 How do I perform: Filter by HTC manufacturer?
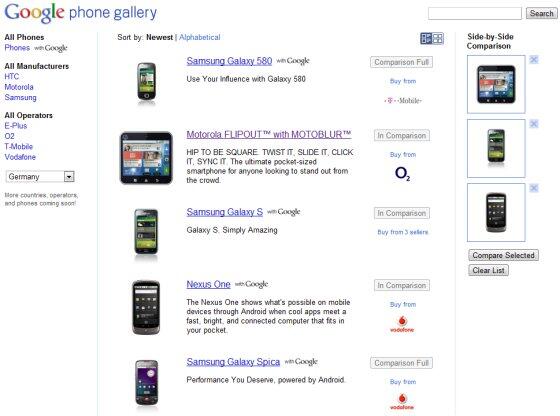pos(12,76)
